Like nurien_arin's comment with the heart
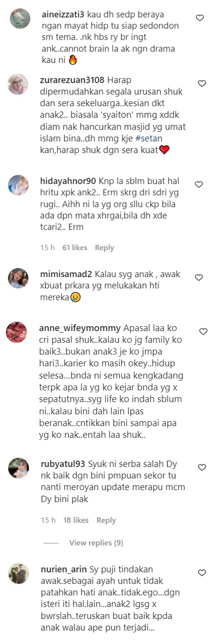Screen dimensions: 210x644 (202, 572)
